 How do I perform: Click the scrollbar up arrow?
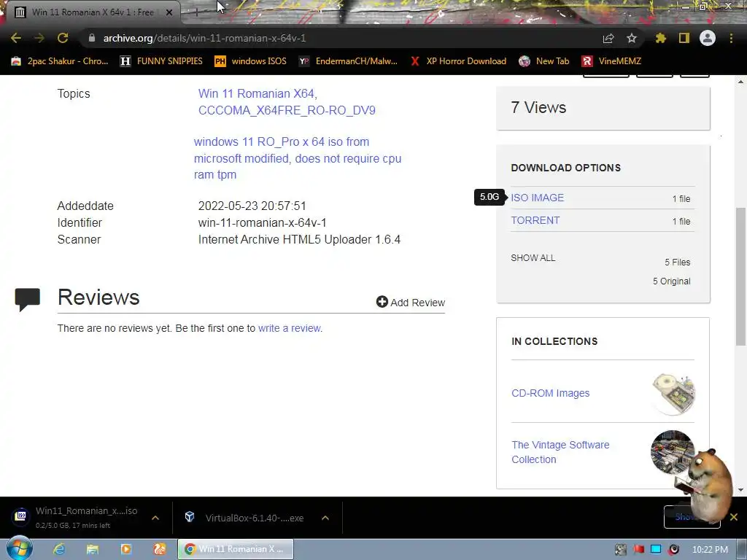point(740,82)
